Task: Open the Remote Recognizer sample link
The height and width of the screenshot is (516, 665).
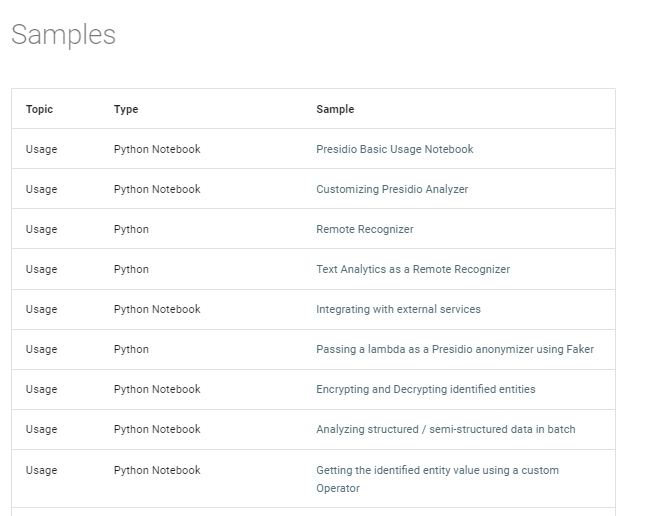Action: point(365,229)
